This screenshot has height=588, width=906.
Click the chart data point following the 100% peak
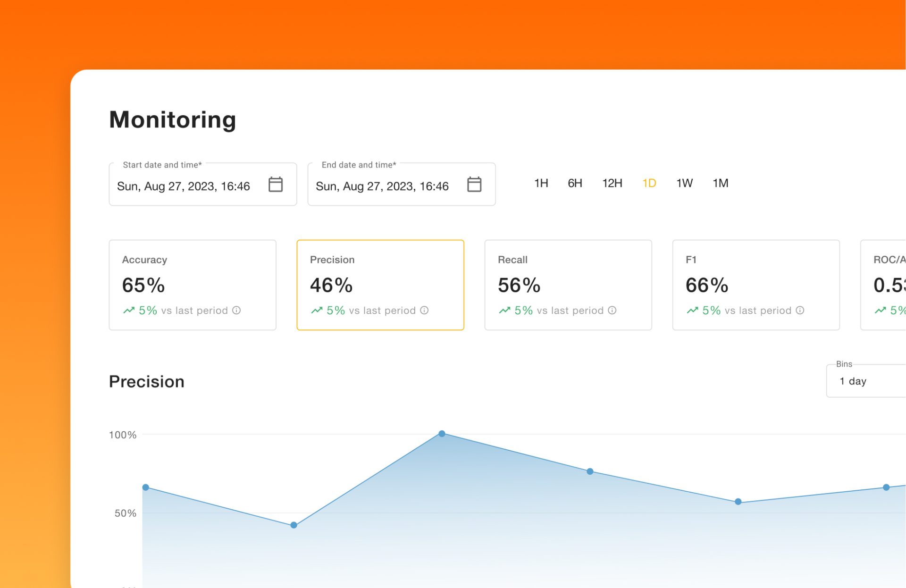coord(590,471)
